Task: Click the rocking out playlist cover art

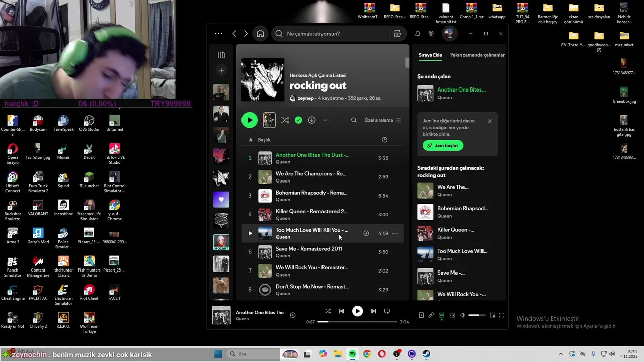Action: pyautogui.click(x=263, y=79)
